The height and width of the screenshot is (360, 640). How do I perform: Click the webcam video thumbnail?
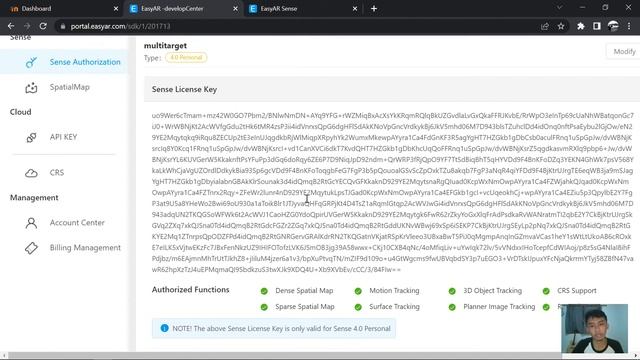[x=594, y=328]
